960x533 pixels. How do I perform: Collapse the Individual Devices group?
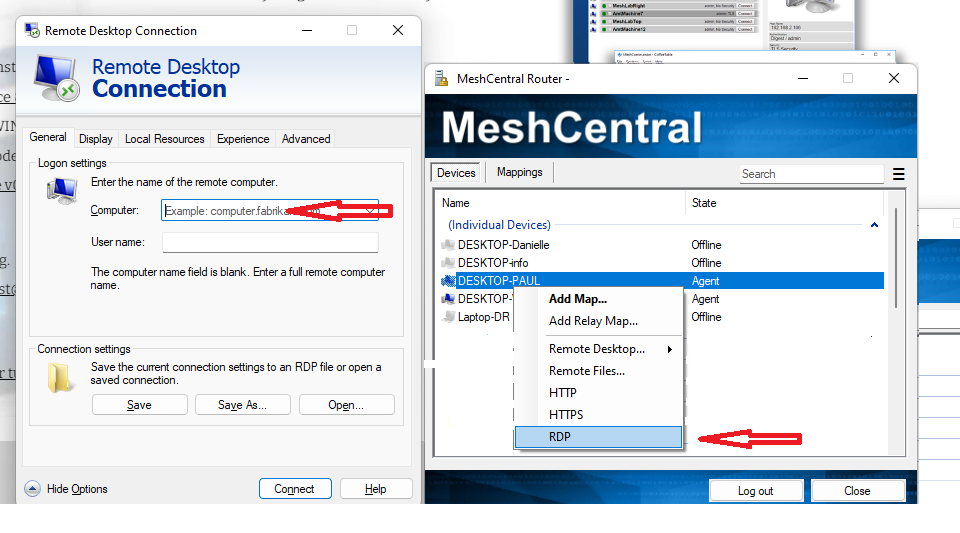pos(874,225)
